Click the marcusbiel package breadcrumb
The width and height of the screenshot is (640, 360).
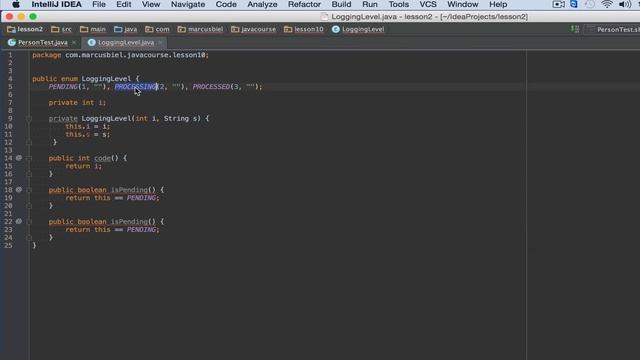200,29
